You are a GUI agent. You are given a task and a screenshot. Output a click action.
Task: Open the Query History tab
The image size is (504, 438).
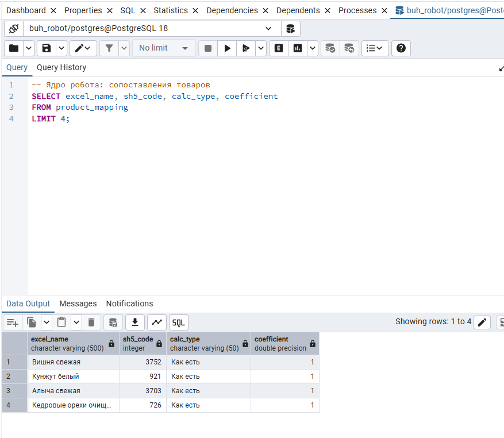(61, 67)
